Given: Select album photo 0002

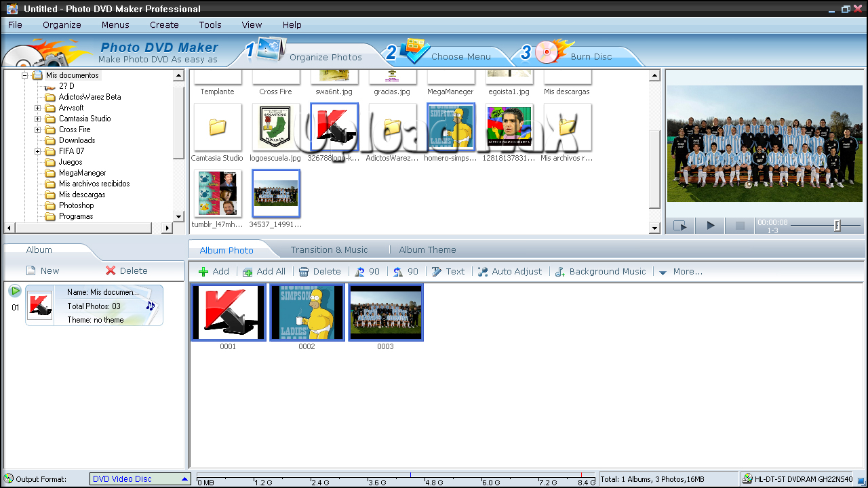Looking at the screenshot, I should 307,312.
